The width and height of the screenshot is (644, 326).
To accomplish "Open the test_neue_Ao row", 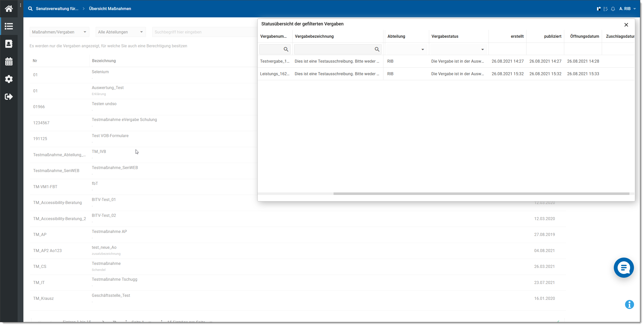I will 298,251.
